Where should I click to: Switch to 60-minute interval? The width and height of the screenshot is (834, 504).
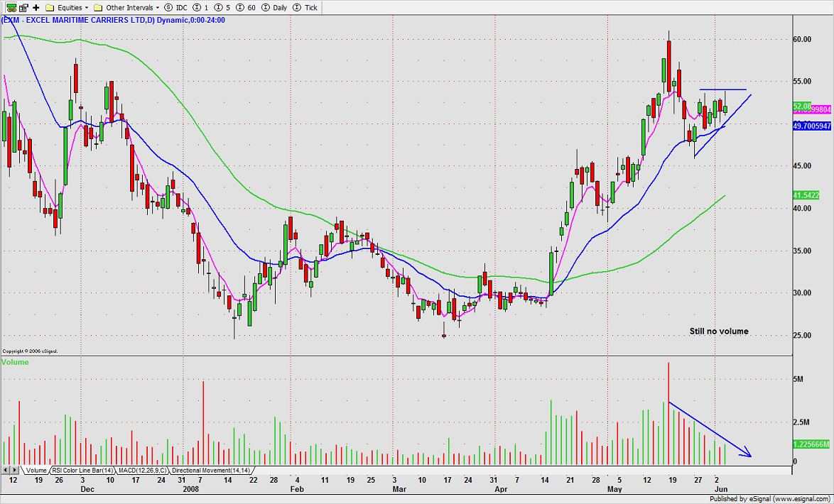[244, 7]
